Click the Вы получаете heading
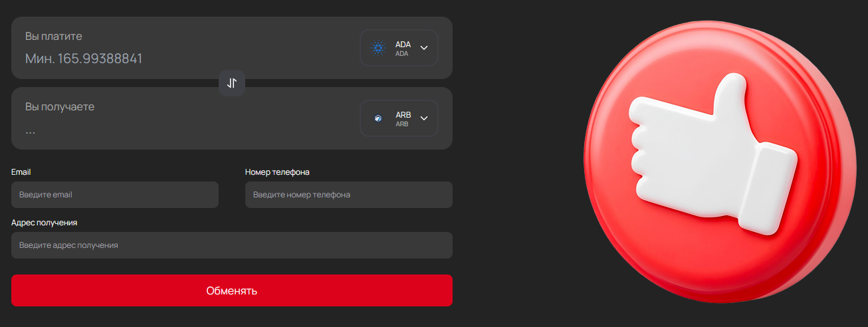 [x=60, y=106]
